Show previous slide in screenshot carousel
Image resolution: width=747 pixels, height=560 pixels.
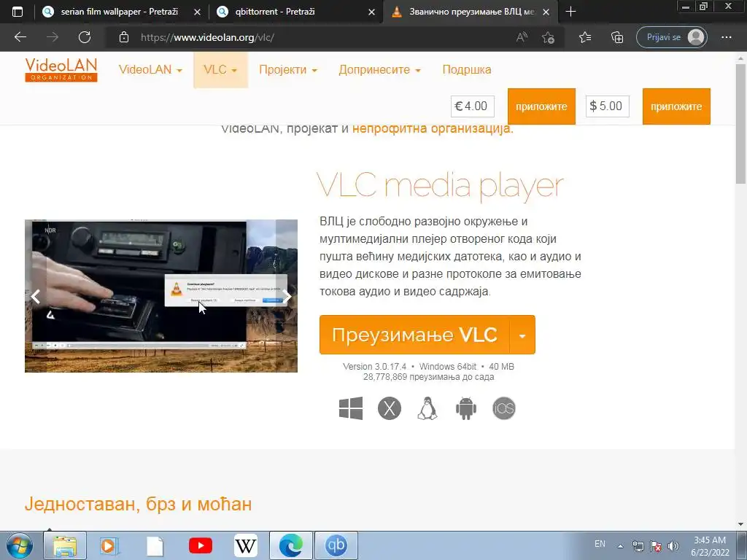coord(36,296)
